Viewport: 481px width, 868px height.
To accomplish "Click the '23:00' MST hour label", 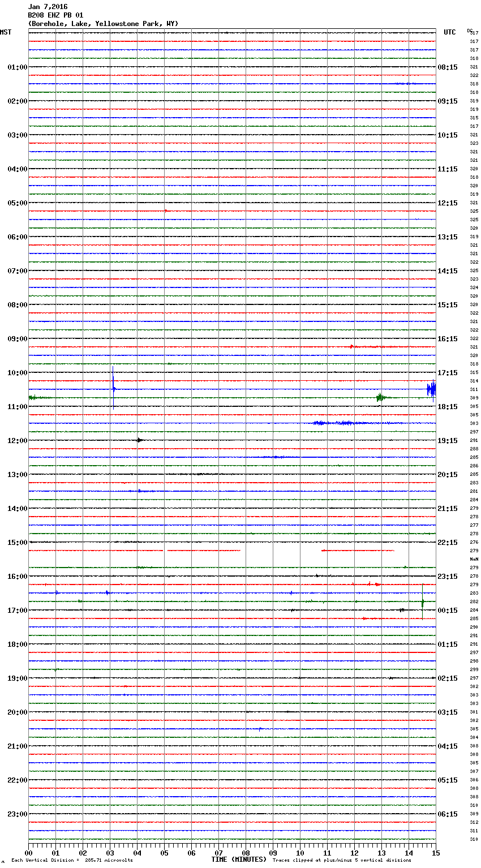I will pos(18,814).
